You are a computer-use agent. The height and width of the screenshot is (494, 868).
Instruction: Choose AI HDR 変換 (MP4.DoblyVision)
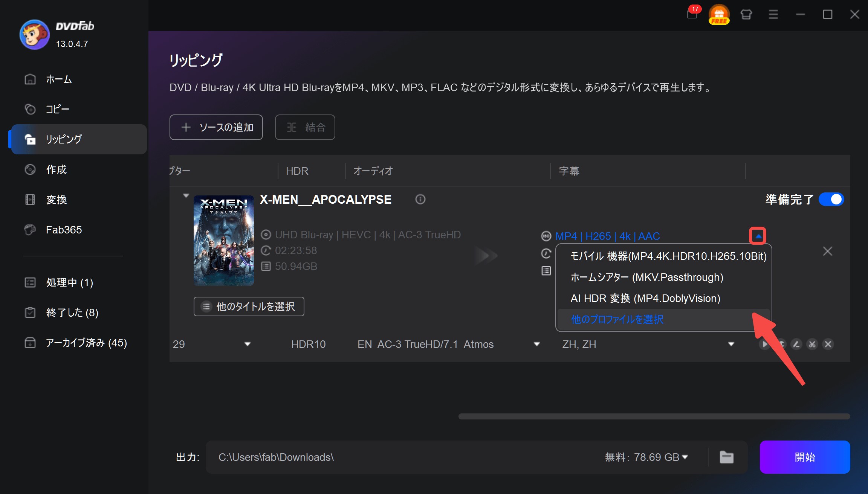664,298
